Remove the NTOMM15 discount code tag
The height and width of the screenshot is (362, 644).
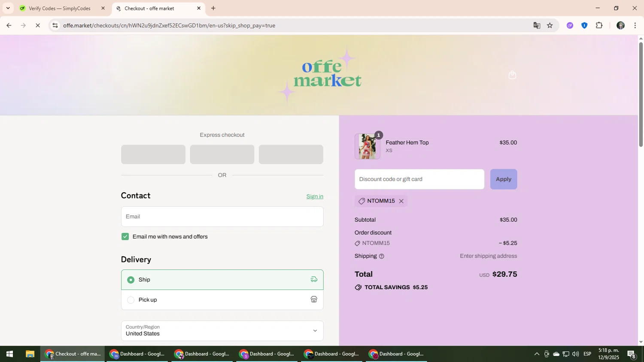click(401, 201)
